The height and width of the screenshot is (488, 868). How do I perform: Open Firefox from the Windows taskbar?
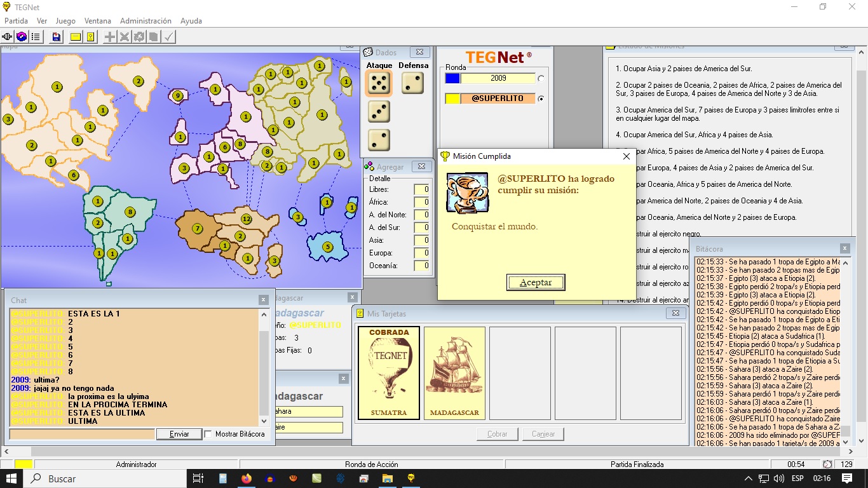click(x=247, y=478)
